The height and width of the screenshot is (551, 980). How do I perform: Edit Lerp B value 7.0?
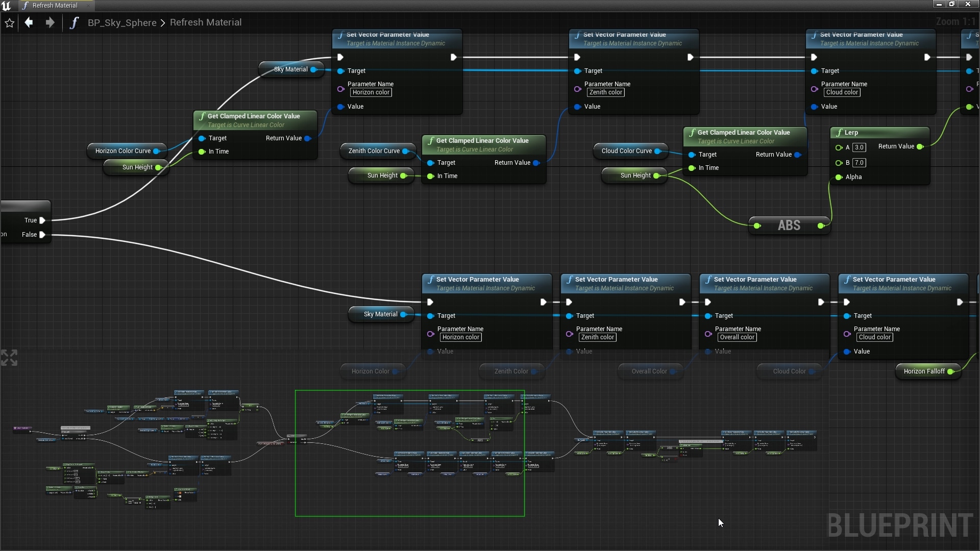pos(860,163)
